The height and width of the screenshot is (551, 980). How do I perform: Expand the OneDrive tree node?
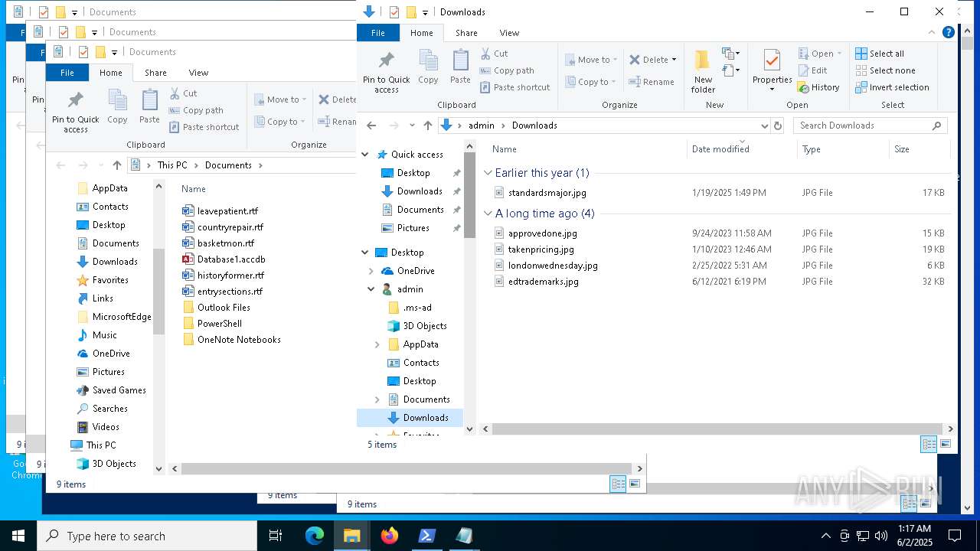pos(371,271)
